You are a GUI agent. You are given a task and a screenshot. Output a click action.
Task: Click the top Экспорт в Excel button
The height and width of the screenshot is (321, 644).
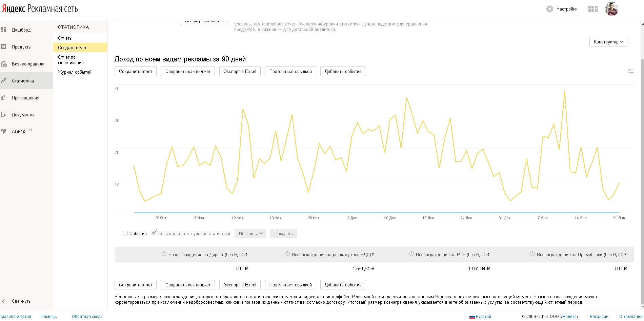[x=240, y=71]
